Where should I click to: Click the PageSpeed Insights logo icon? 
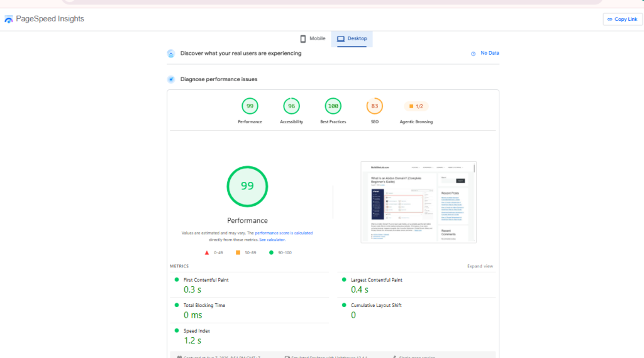tap(9, 20)
